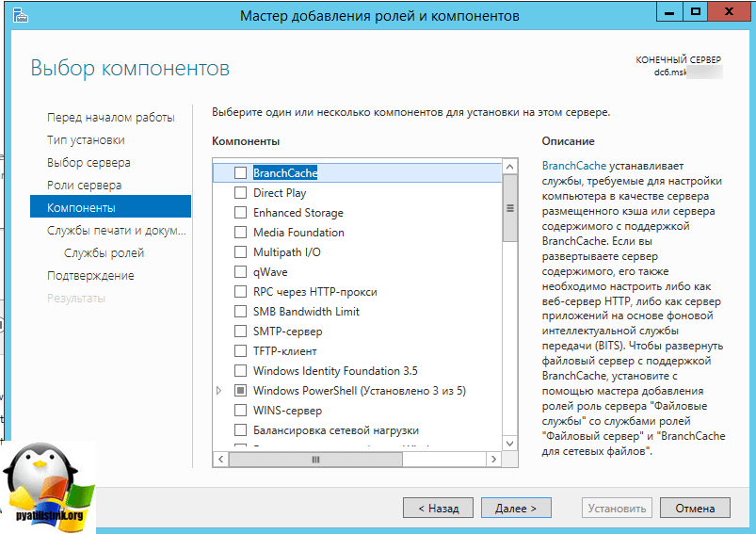756x534 pixels.
Task: Select the Multipath I/O checkbox
Action: (x=241, y=252)
